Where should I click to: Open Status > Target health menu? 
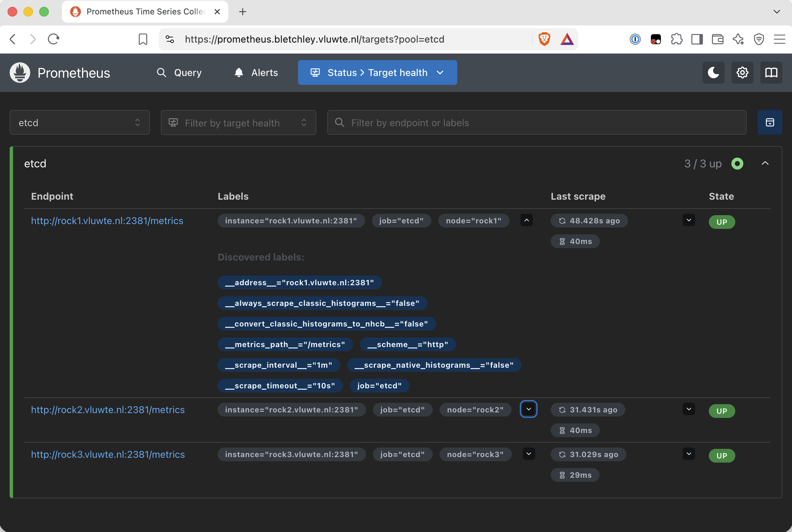point(377,73)
